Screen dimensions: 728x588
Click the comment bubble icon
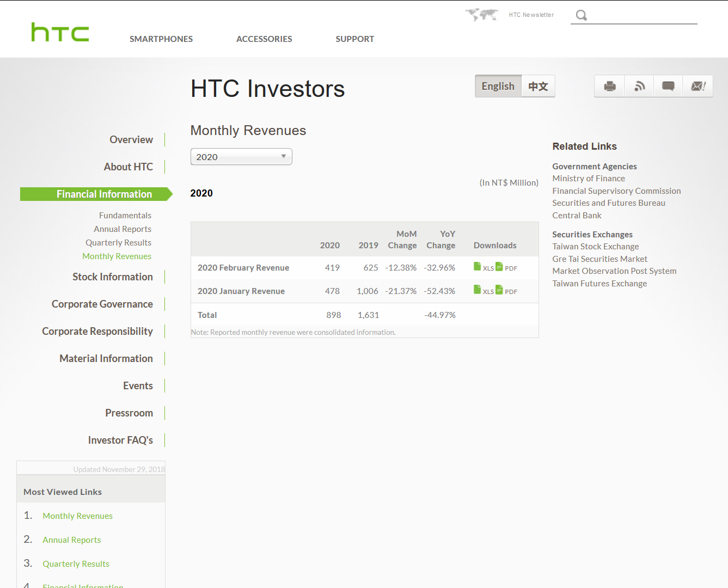[x=668, y=86]
